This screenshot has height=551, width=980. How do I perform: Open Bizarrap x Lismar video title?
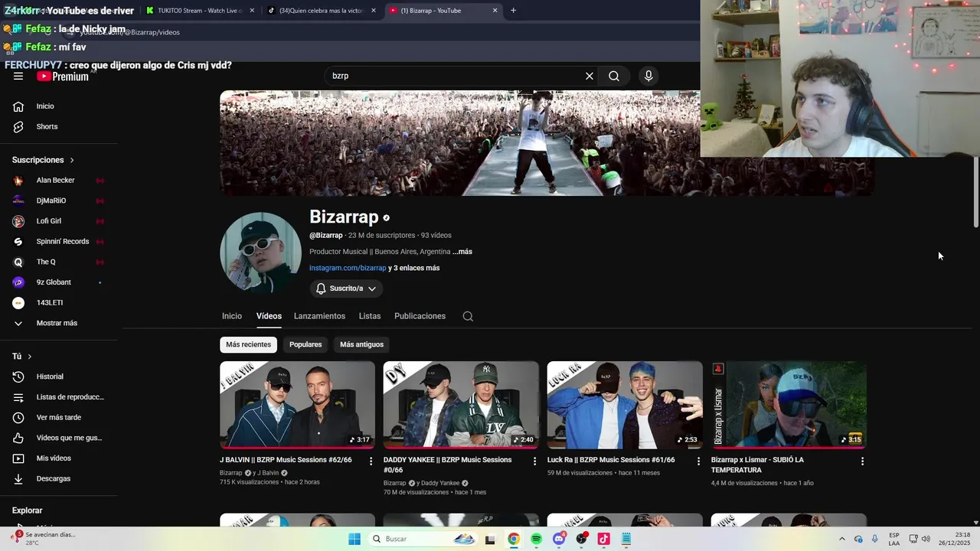point(758,465)
